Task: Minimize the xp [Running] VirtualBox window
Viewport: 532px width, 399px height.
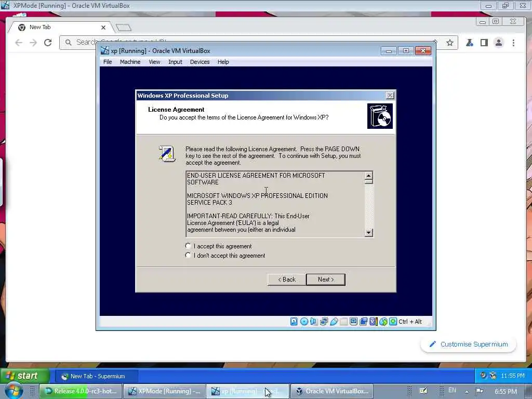Action: tap(389, 51)
